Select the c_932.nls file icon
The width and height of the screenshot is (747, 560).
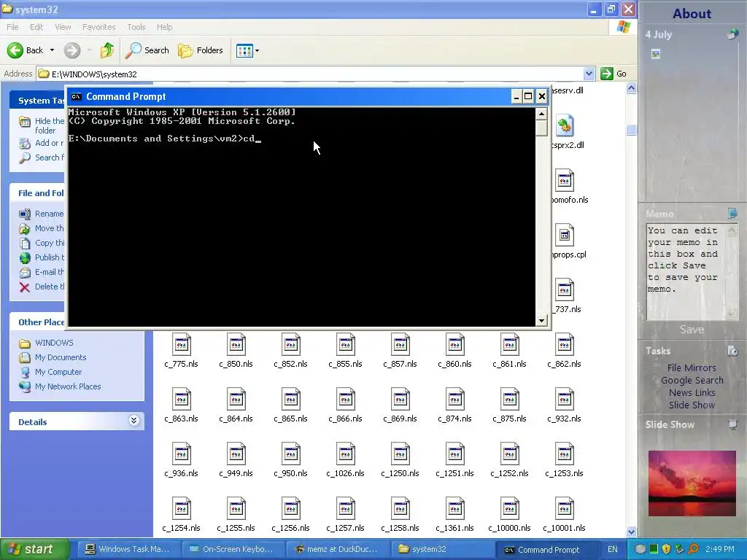point(565,399)
